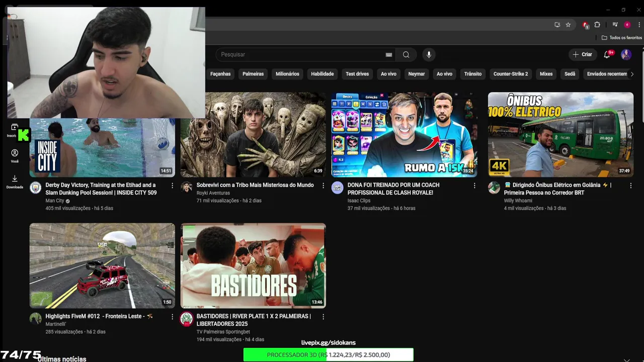This screenshot has height=362, width=644.
Task: Select the Counter-Strike 2 filter chip
Action: pyautogui.click(x=511, y=74)
